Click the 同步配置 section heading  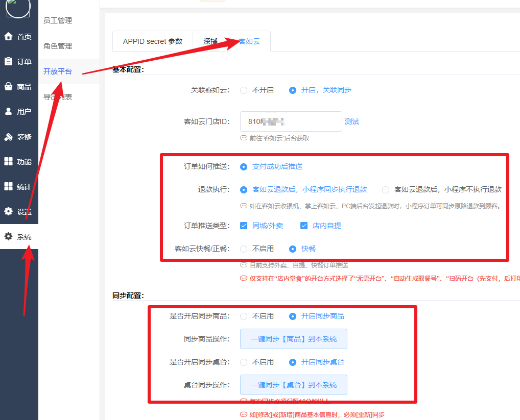point(128,295)
